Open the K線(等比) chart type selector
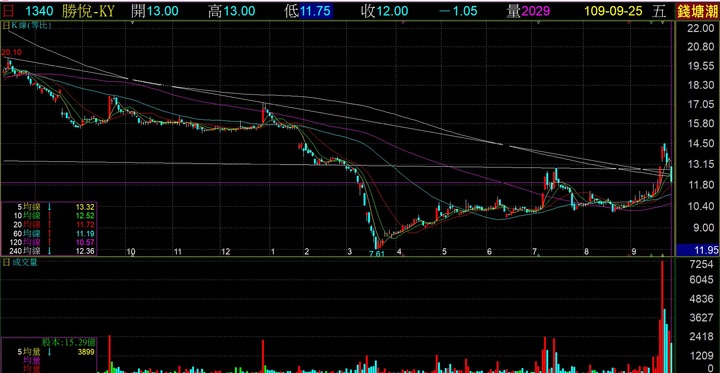The image size is (720, 373). click(25, 26)
